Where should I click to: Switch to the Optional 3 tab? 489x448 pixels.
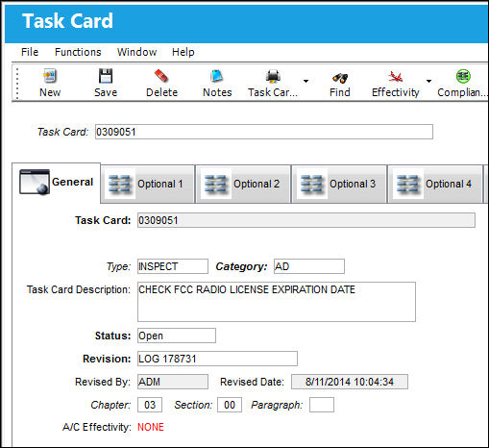tap(339, 184)
